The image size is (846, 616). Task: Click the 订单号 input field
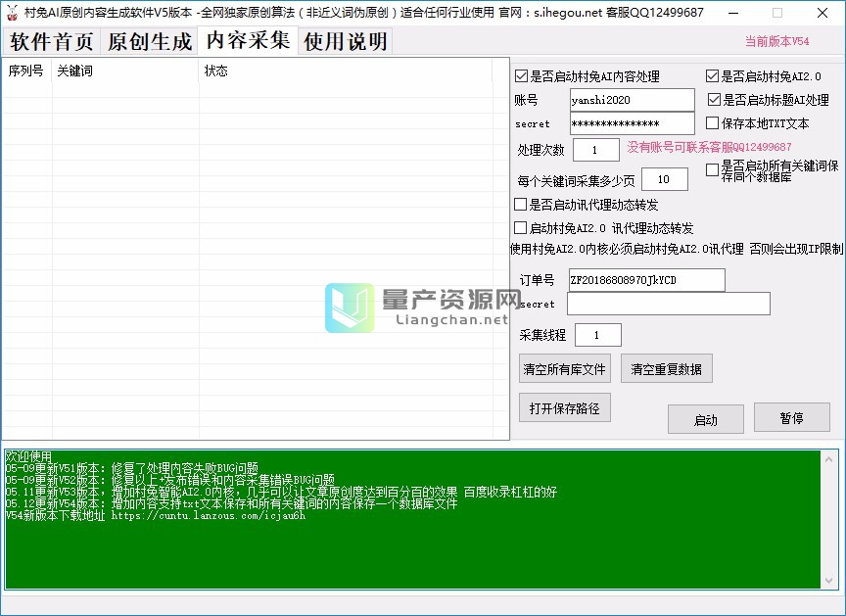tap(646, 280)
